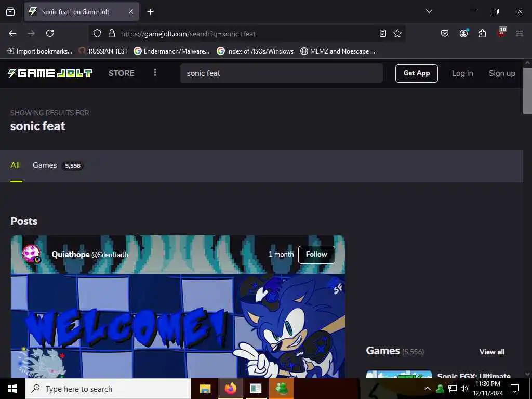Open the Windows Start menu
The width and height of the screenshot is (532, 399).
[x=12, y=389]
